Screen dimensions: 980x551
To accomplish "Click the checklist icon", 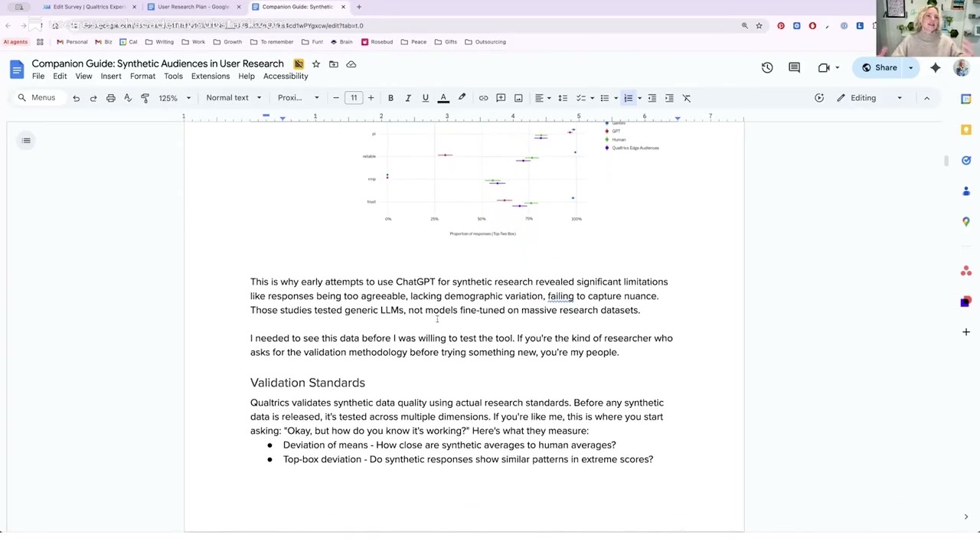I will point(581,98).
